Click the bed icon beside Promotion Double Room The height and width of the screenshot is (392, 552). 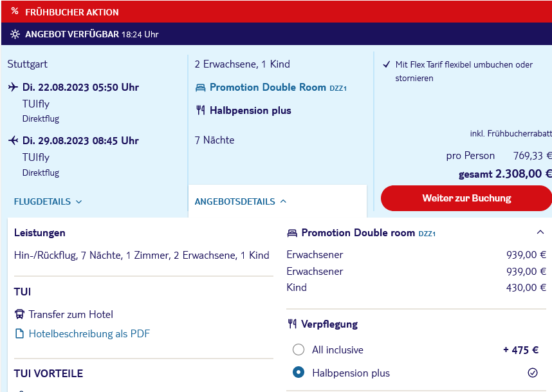click(x=200, y=88)
